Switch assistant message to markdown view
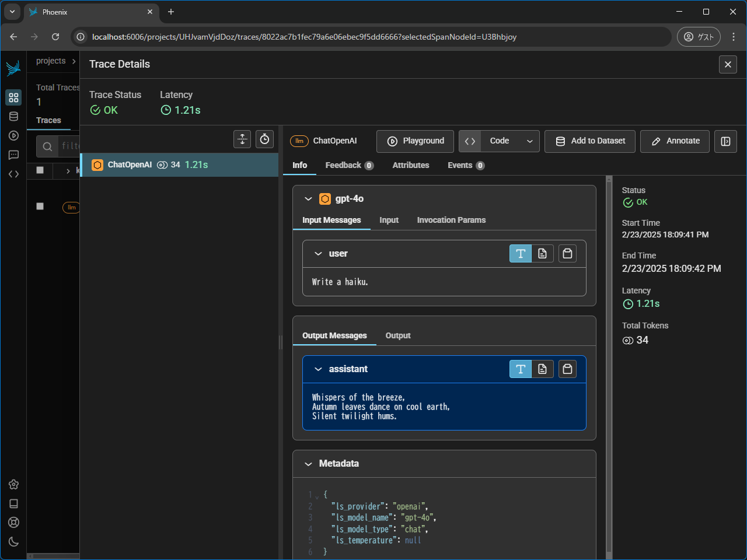Viewport: 747px width, 560px height. point(542,369)
